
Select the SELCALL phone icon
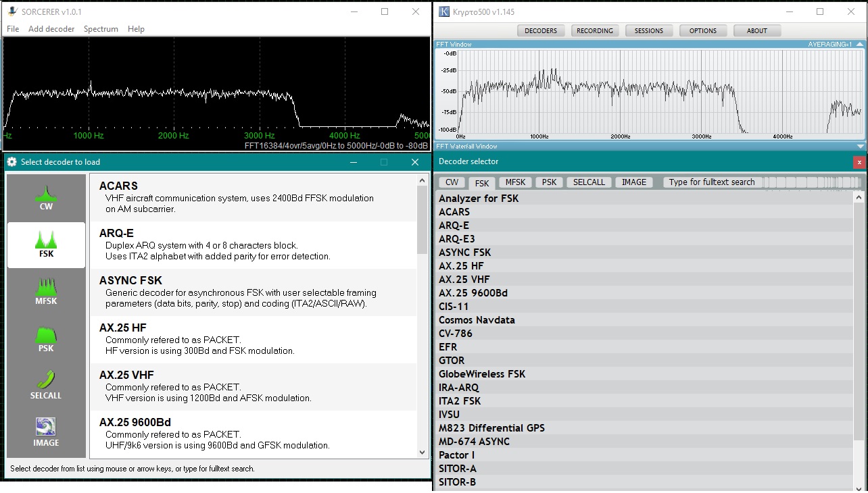pyautogui.click(x=46, y=380)
